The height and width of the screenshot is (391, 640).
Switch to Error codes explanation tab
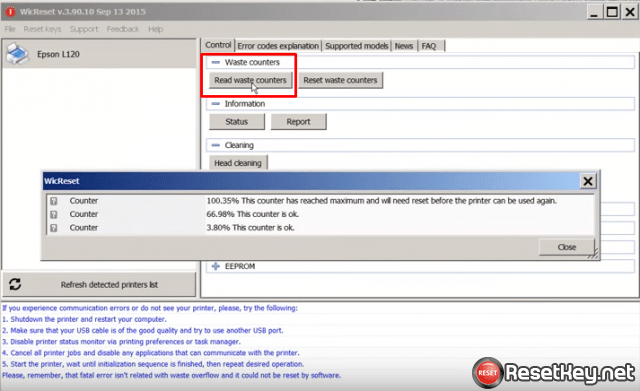tap(278, 46)
